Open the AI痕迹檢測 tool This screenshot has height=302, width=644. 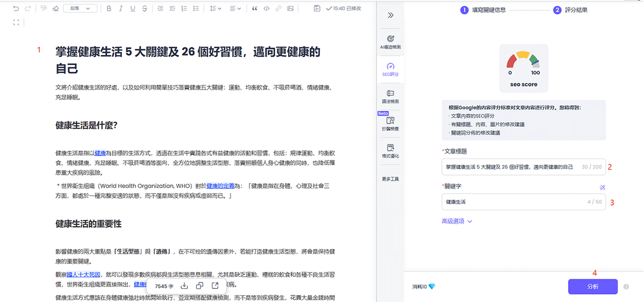click(x=390, y=42)
